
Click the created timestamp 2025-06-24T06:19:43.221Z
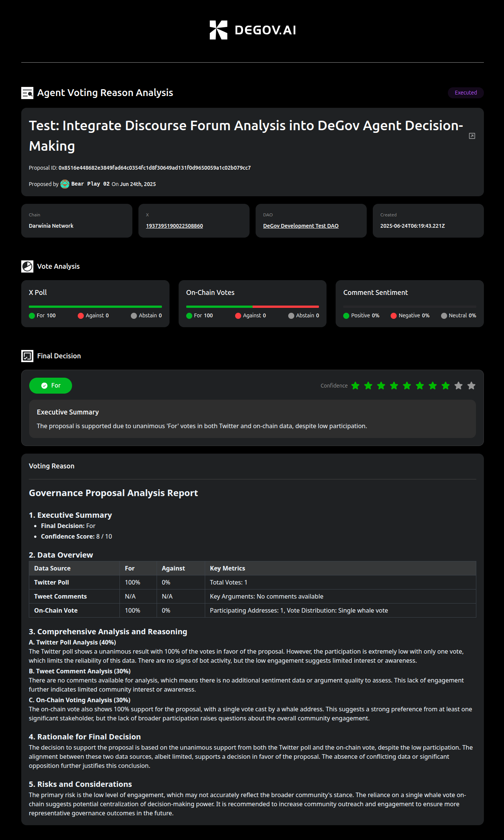pos(413,226)
